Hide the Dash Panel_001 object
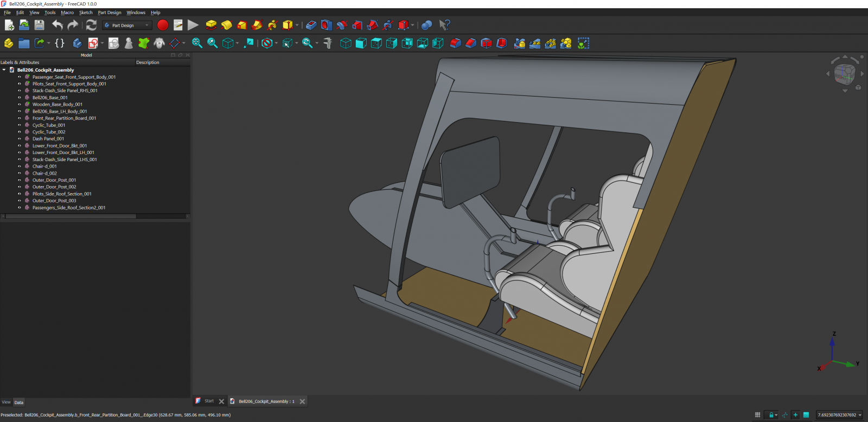This screenshot has width=868, height=422. click(20, 139)
